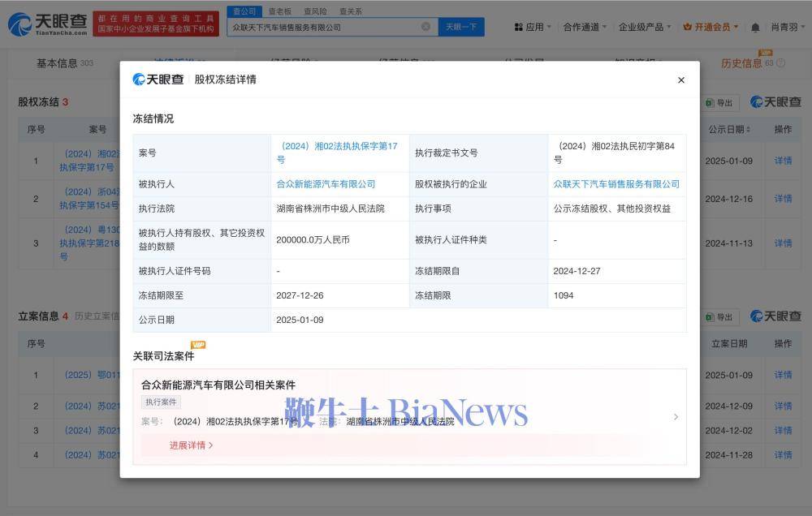Click 导出 button in the 股权冻结 section
Image resolution: width=812 pixels, height=516 pixels.
pos(719,103)
